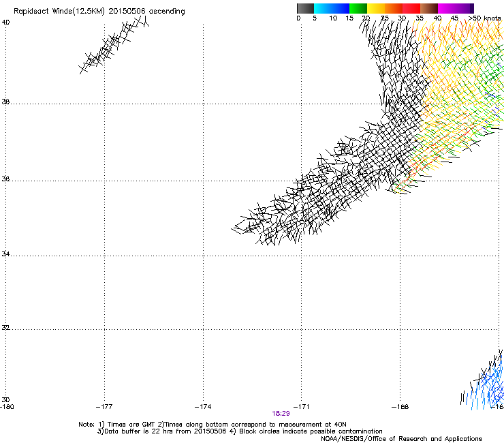This screenshot has width=504, height=443.
Task: Click the longitude '-174' axis label
Action: [x=203, y=407]
